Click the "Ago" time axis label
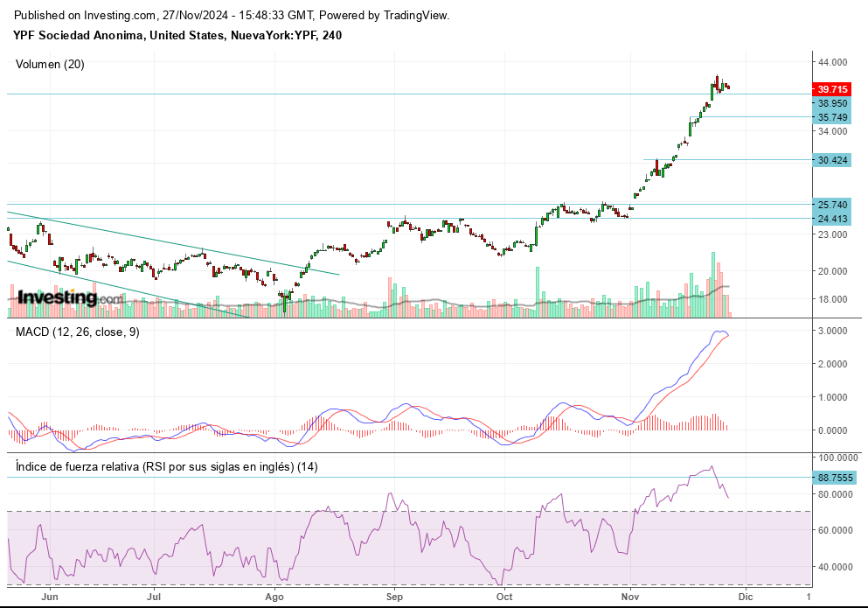Screen dimensions: 868x608 (x=274, y=597)
